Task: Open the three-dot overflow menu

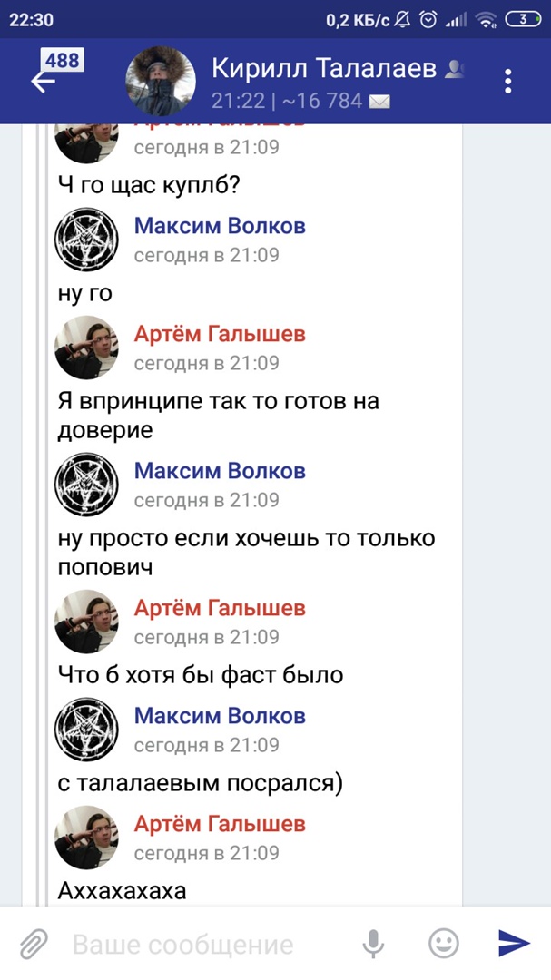Action: 508,82
